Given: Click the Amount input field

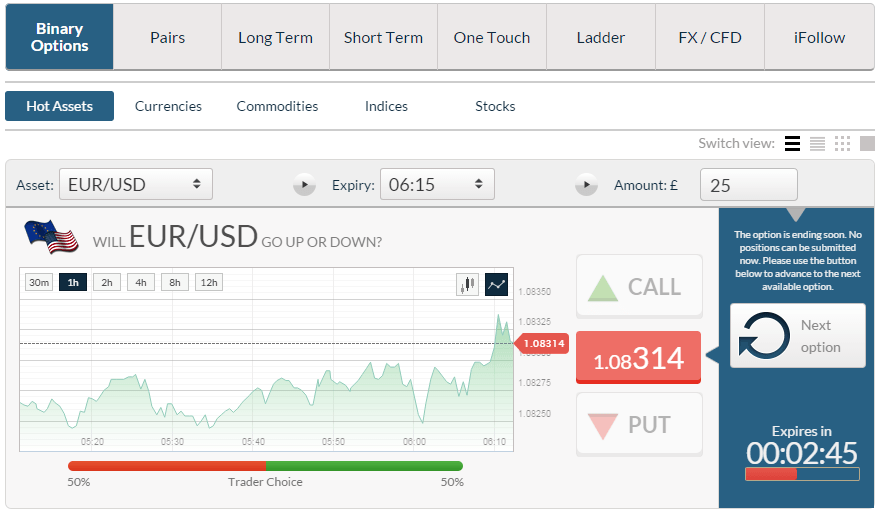Looking at the screenshot, I should click(749, 185).
